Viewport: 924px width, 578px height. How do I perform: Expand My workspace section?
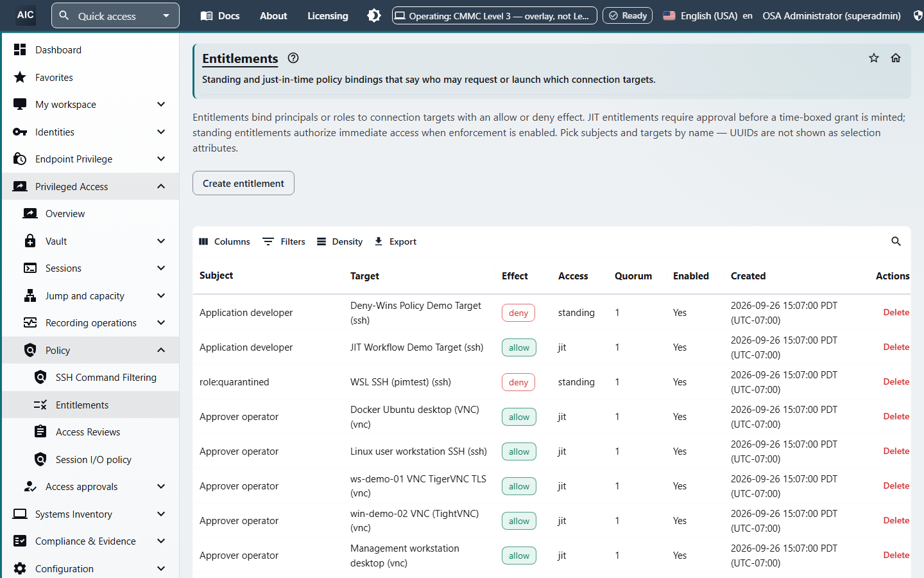point(90,104)
